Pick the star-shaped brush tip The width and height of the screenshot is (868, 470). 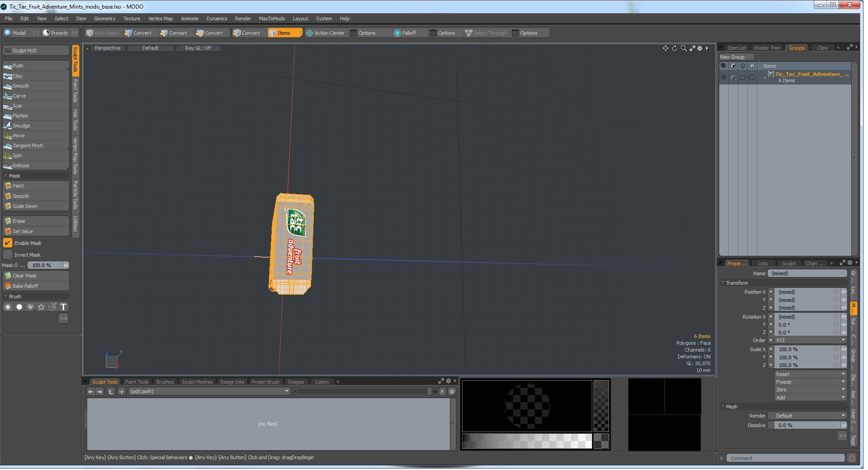41,307
